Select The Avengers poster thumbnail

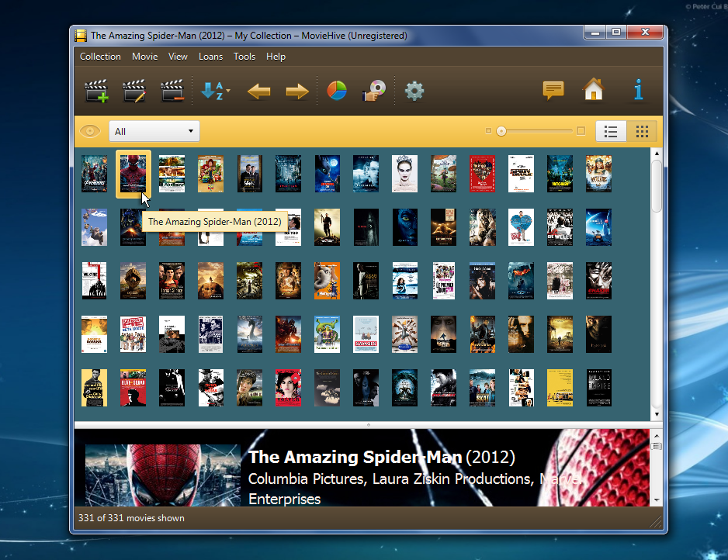tap(94, 174)
